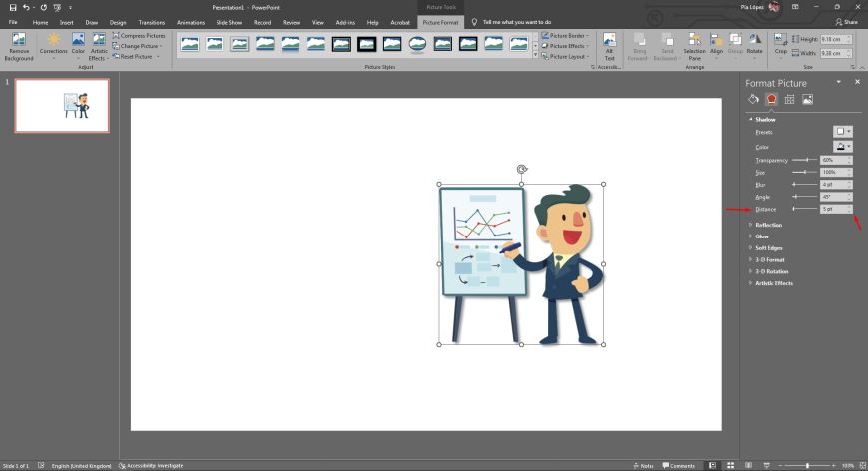The height and width of the screenshot is (471, 868).
Task: Open the Picture Layout dropdown
Action: click(x=565, y=57)
